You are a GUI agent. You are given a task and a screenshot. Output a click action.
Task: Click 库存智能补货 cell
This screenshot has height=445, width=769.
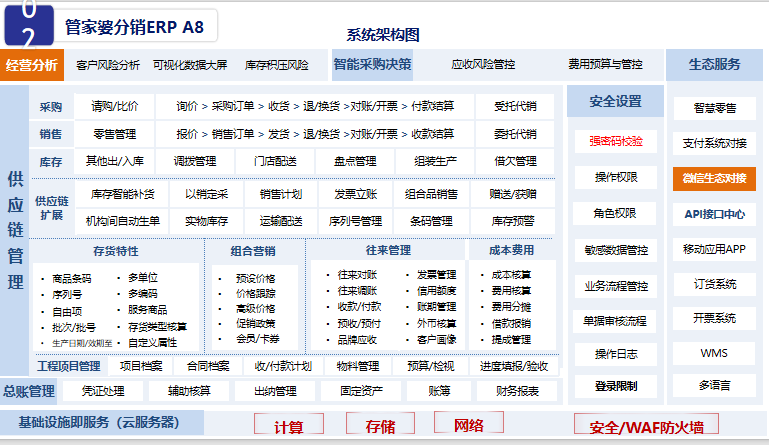pos(122,194)
